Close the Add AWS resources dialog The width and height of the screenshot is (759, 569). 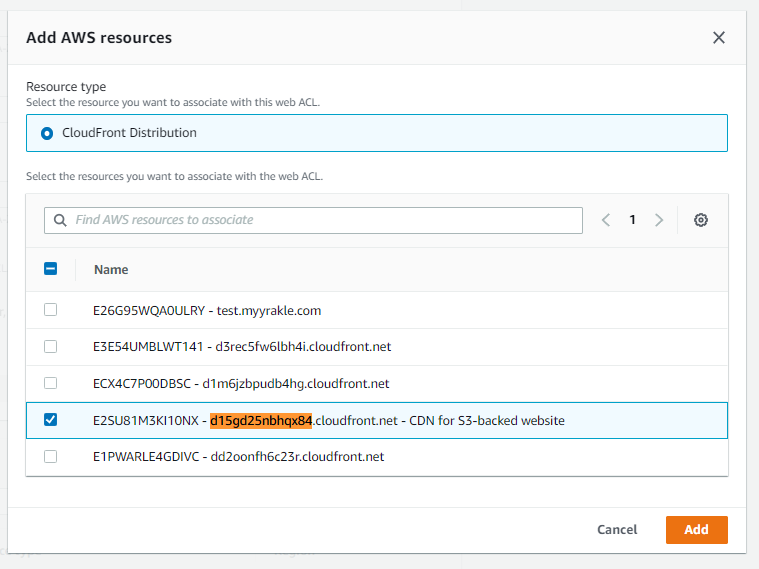(718, 38)
